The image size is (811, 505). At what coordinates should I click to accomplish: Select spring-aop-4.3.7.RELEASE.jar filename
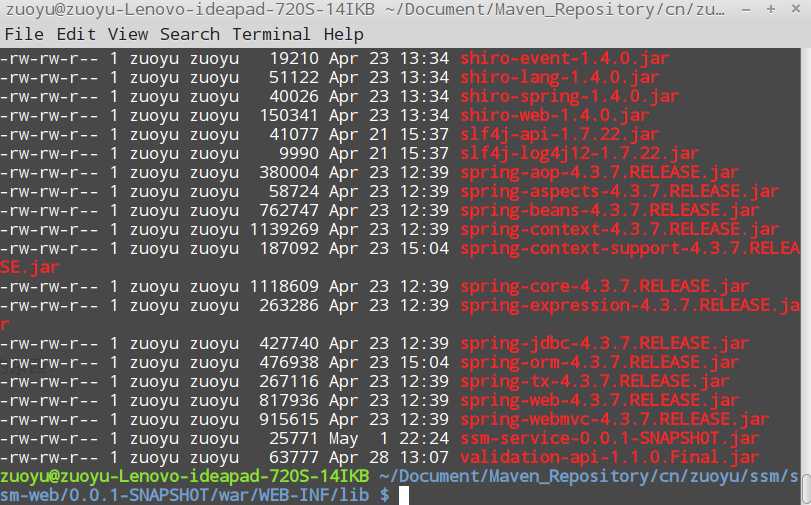point(599,172)
